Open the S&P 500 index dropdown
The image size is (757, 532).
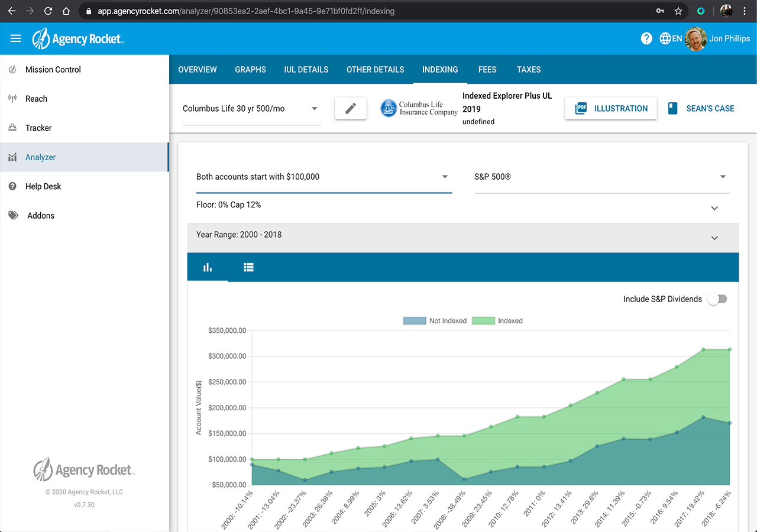602,177
